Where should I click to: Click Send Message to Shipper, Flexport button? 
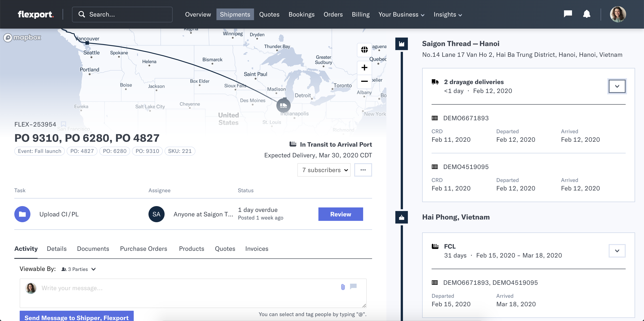(x=76, y=317)
